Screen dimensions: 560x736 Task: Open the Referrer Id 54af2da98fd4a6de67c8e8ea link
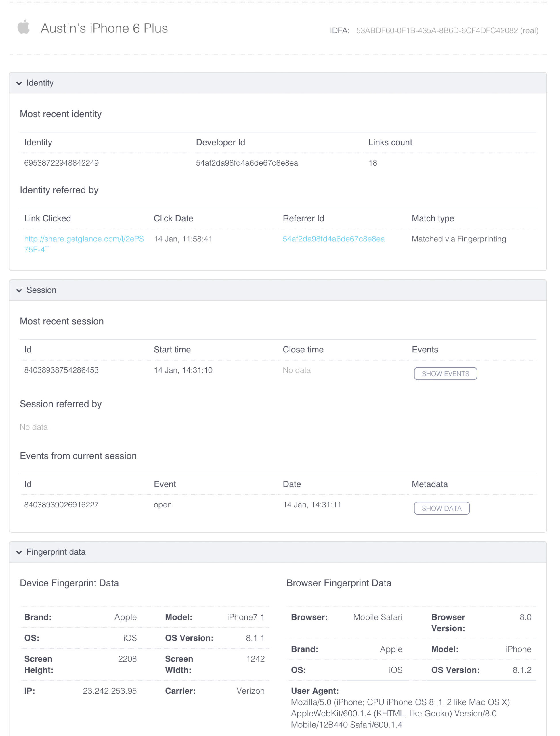[334, 239]
